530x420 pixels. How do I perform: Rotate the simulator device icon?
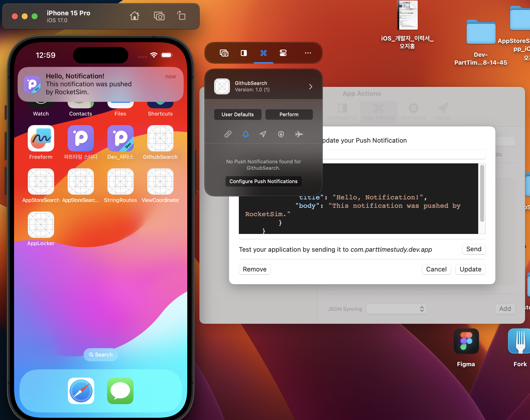[181, 16]
